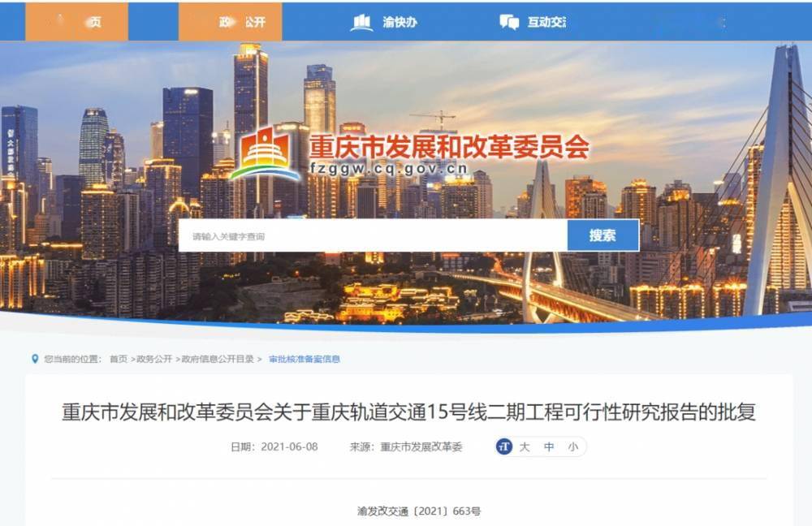Select medium font size 中

[x=549, y=446]
